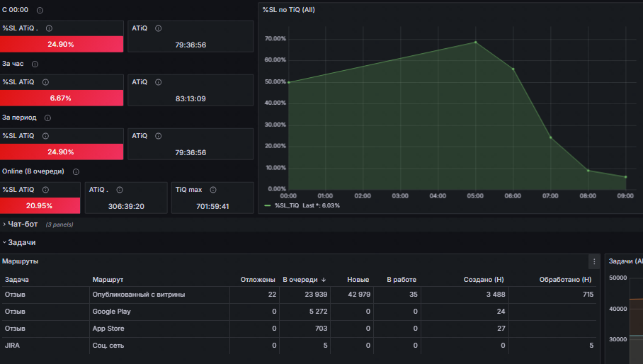
Task: Click processed value '715'
Action: coord(588,295)
